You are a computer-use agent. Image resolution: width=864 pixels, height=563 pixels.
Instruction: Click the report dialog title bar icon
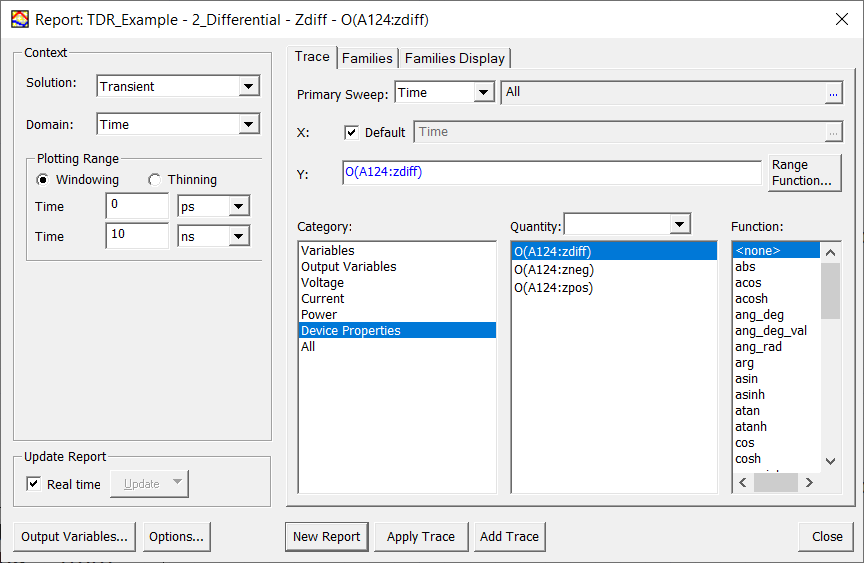20,19
